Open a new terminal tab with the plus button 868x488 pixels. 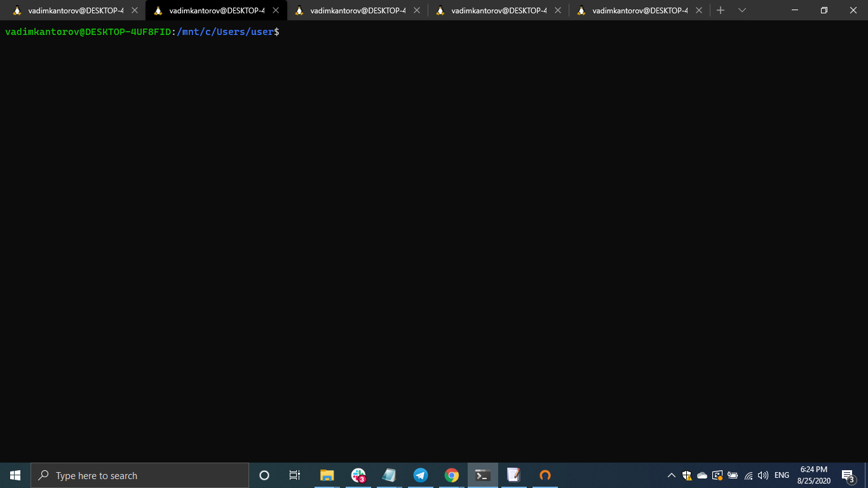(720, 10)
